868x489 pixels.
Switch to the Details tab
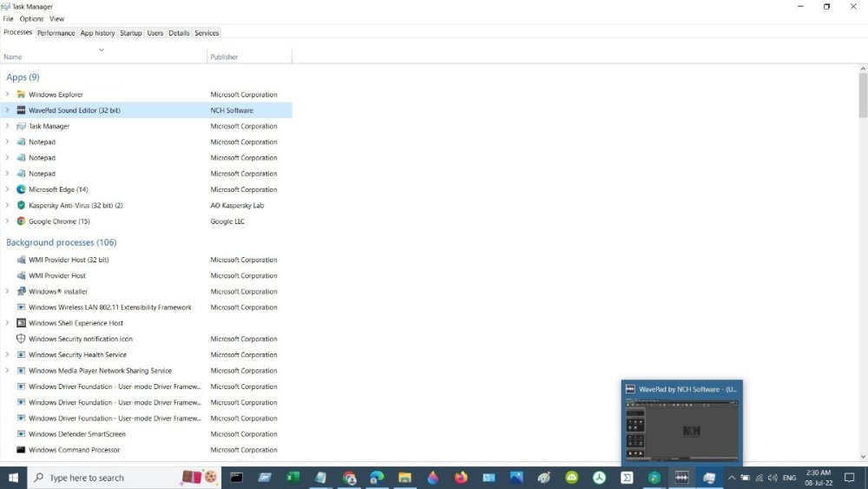pyautogui.click(x=179, y=33)
